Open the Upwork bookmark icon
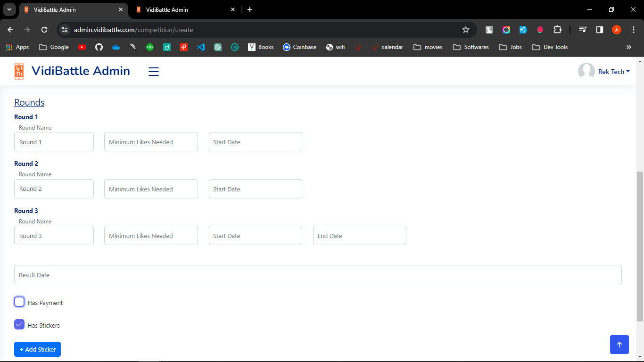The image size is (644, 362). click(150, 47)
